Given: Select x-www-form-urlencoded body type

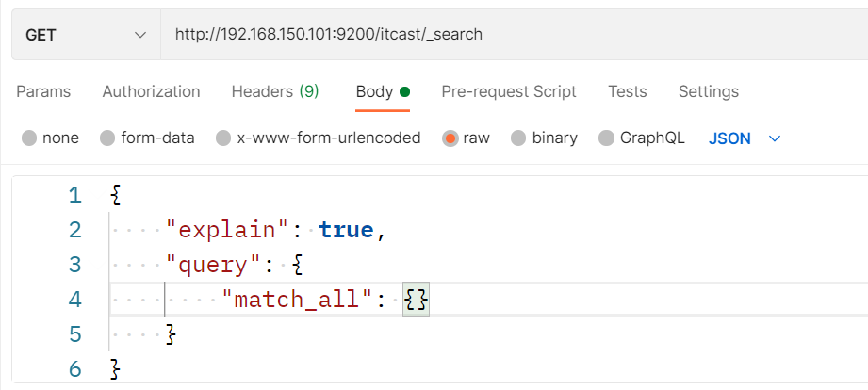Looking at the screenshot, I should 223,138.
